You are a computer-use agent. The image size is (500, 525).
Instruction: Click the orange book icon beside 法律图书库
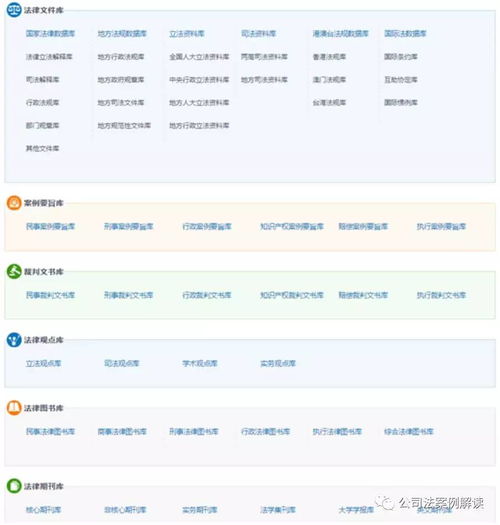click(x=14, y=408)
